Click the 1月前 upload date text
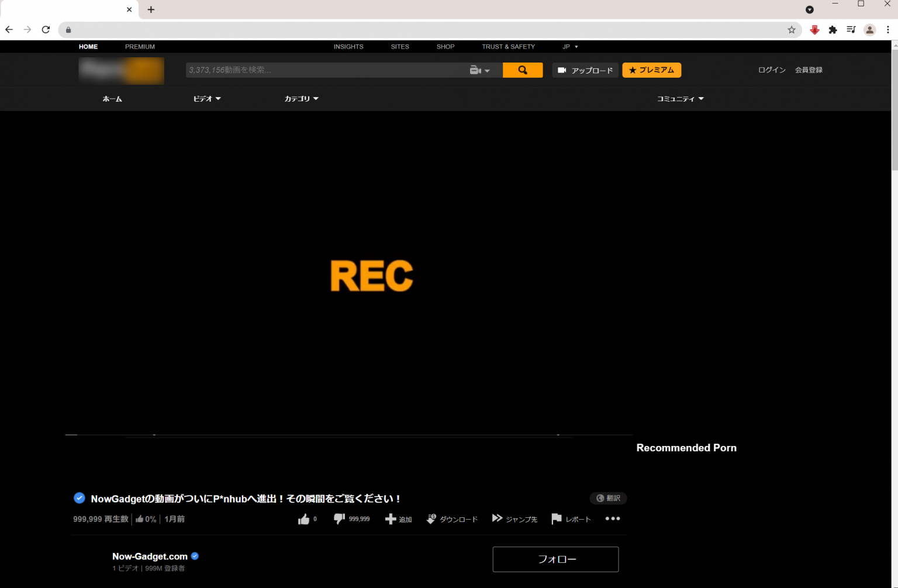Image resolution: width=898 pixels, height=588 pixels. (x=174, y=519)
